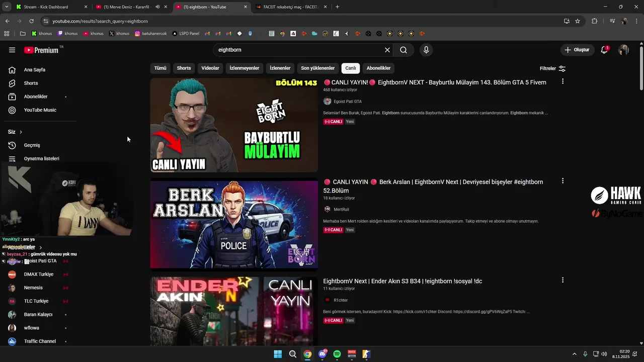Open Ender Akın live stream thumbnail
Viewport: 644px width, 362px height.
coord(234,311)
